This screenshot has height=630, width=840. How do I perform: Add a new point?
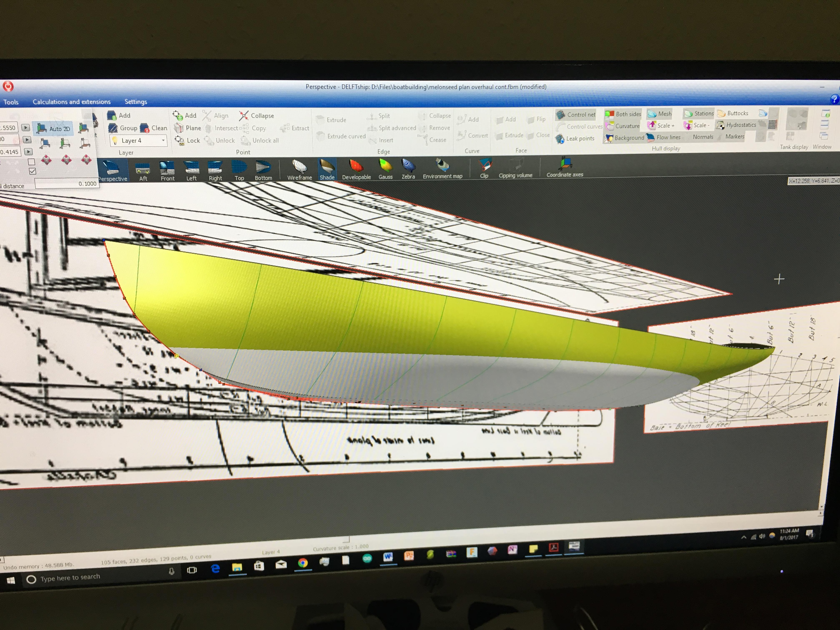pos(185,115)
